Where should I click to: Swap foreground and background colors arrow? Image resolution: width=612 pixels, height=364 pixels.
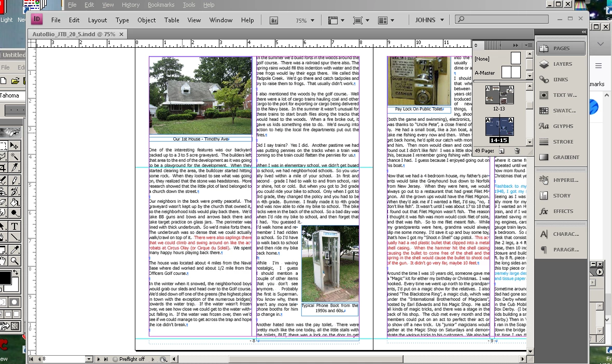[x=16, y=272]
